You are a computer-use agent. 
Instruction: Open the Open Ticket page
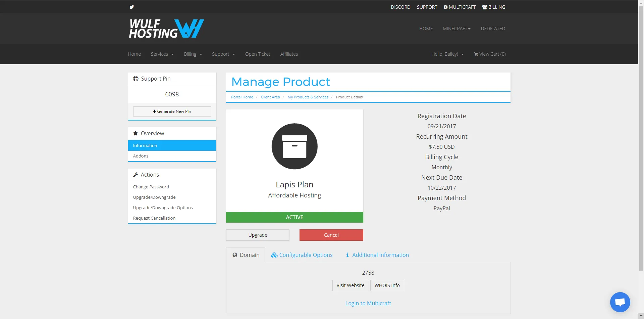click(258, 54)
